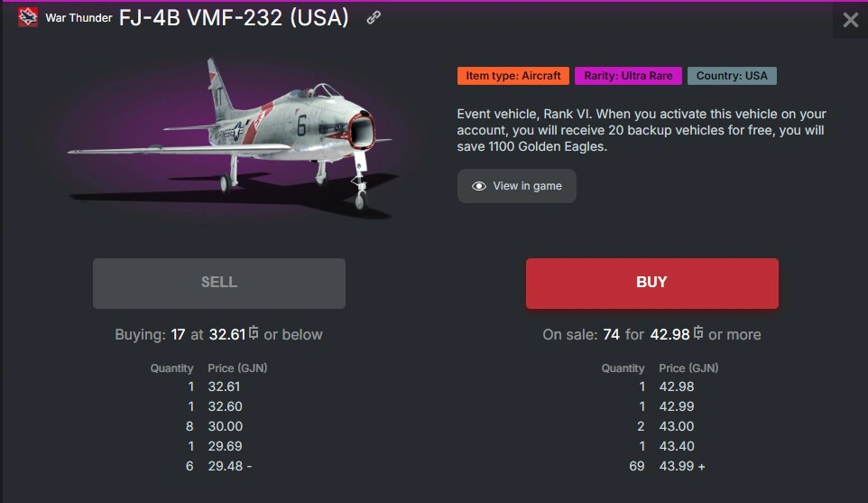This screenshot has width=868, height=503.
Task: Open View in game preview
Action: (516, 186)
